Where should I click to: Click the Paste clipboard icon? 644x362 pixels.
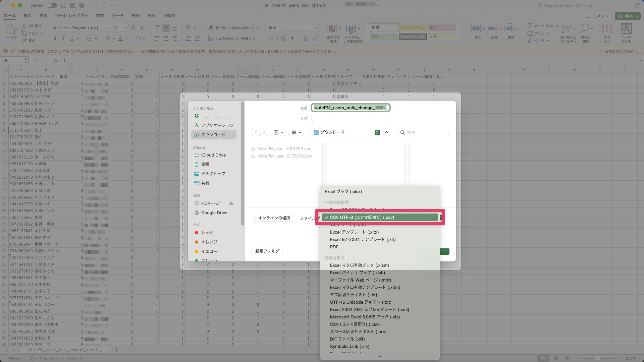(x=10, y=29)
